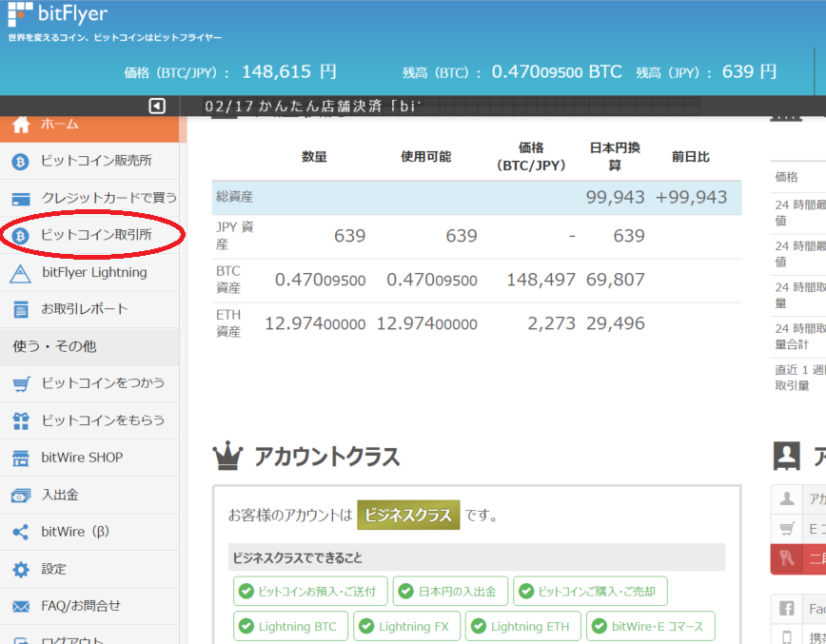
Task: Click the 入出金 money icon
Action: 21,496
